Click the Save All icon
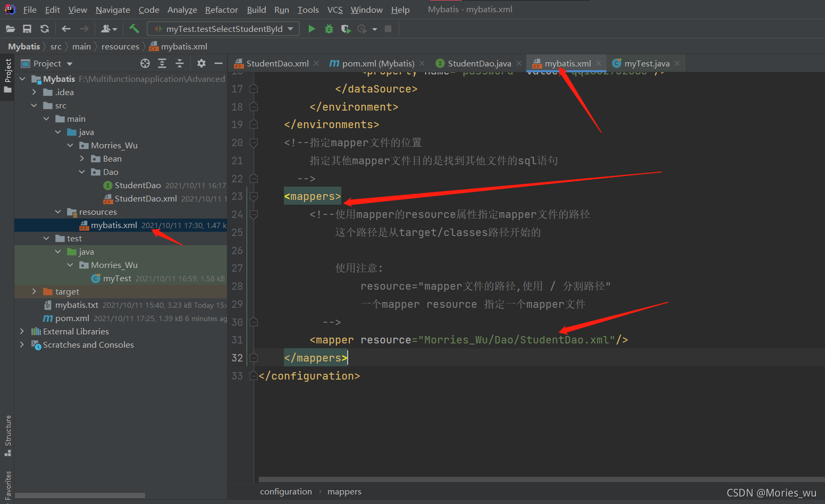Screen dimensions: 825x504 27,29
